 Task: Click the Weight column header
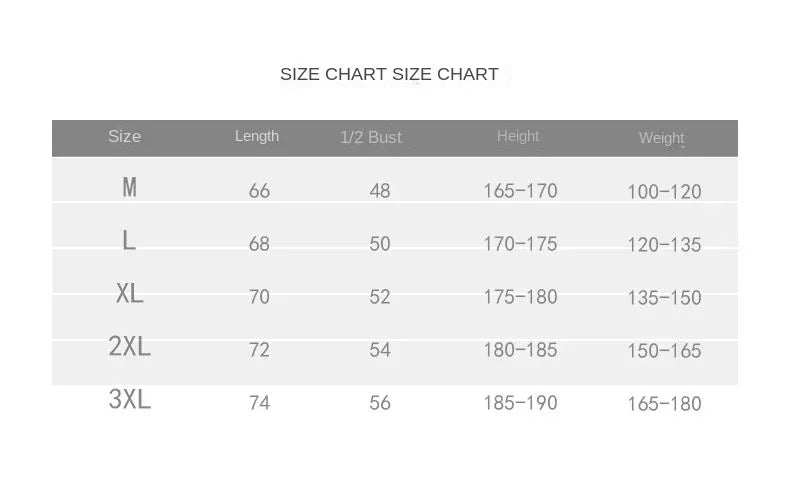pyautogui.click(x=662, y=138)
